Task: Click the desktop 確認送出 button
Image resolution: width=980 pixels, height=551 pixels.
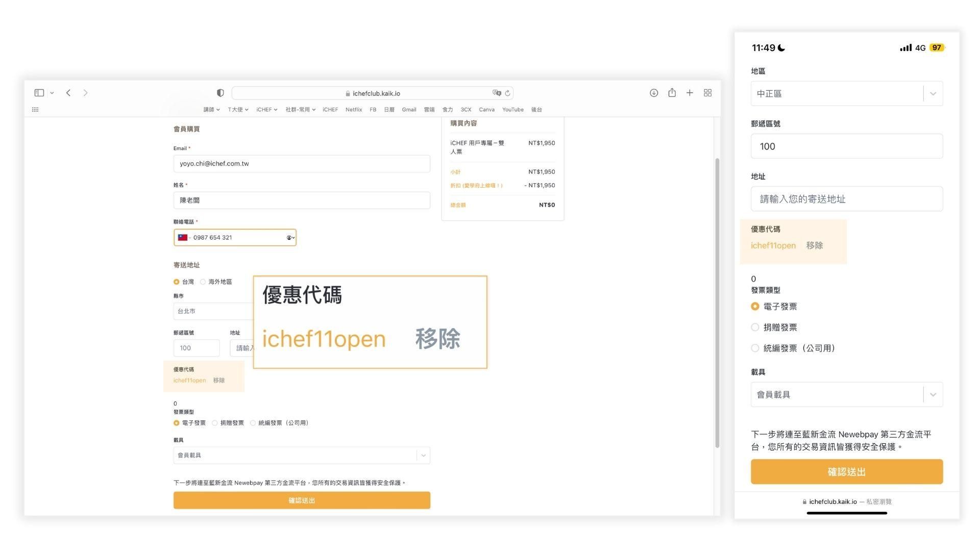Action: [x=302, y=500]
